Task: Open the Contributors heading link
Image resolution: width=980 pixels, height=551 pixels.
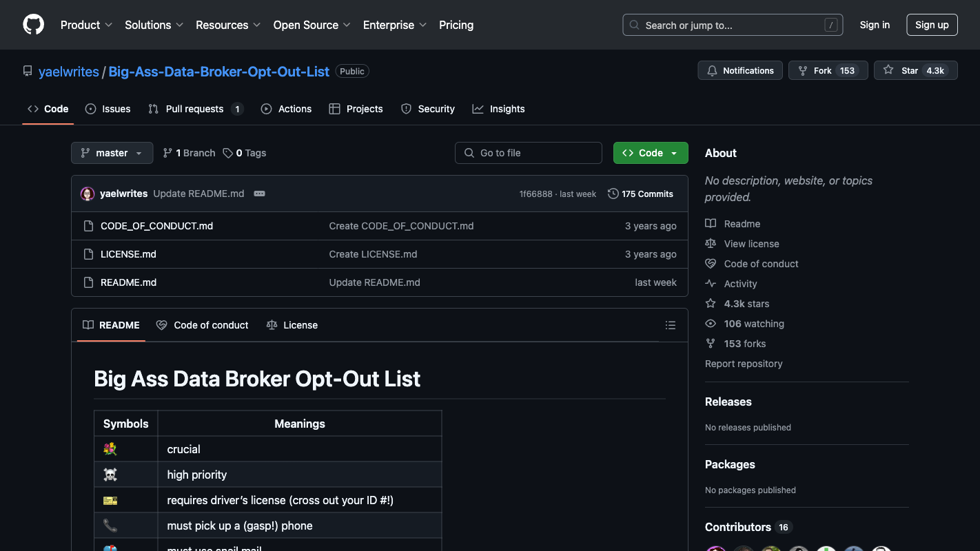Action: 748,527
